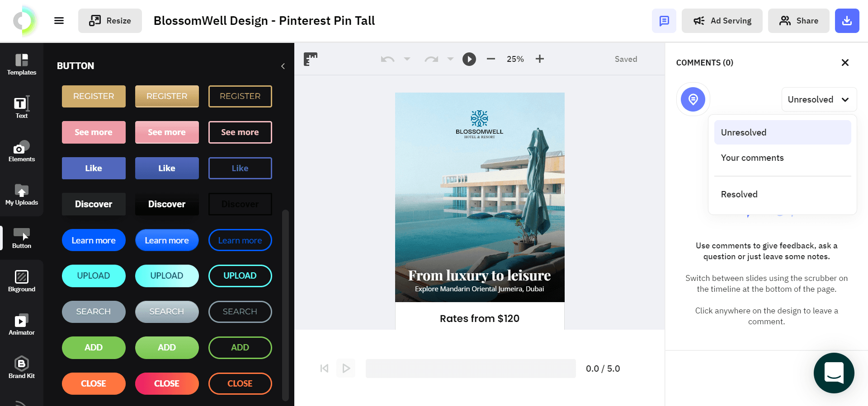Select Resolved filter option
Viewport: 868px width, 406px height.
(783, 194)
